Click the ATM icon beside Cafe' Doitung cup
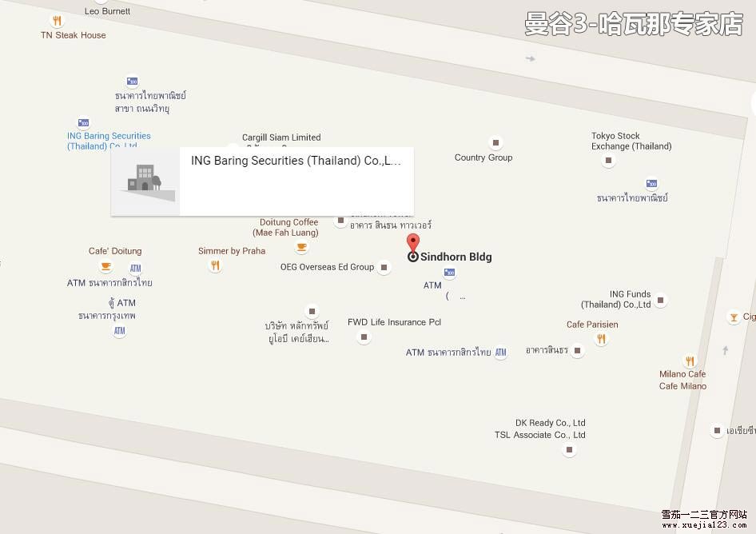756x534 pixels. tap(136, 269)
